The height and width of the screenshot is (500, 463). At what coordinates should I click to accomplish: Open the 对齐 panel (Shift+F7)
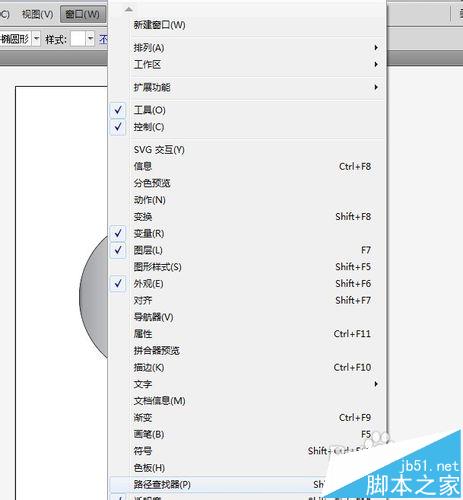[247, 300]
